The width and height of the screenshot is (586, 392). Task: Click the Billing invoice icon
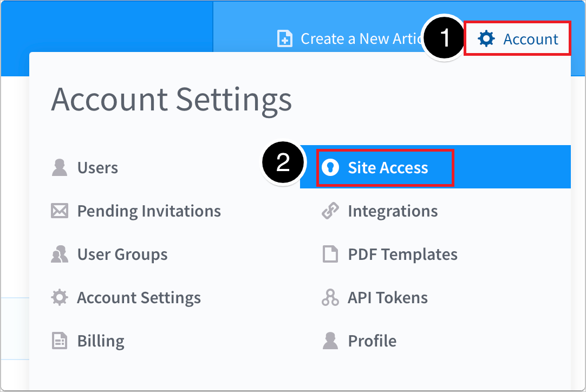click(60, 341)
